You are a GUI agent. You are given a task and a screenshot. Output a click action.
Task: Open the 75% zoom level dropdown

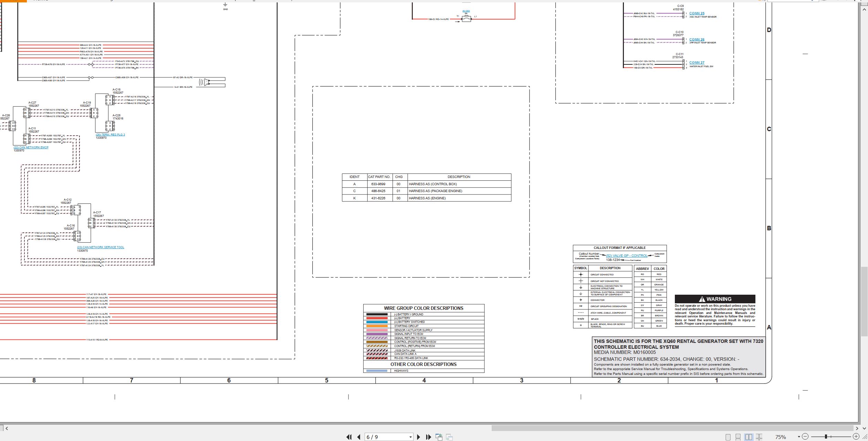(x=799, y=437)
